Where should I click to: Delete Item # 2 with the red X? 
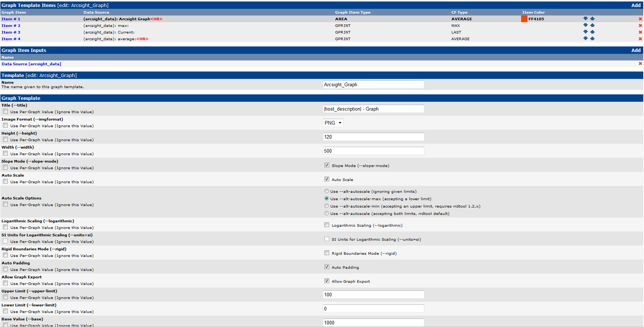coord(640,25)
